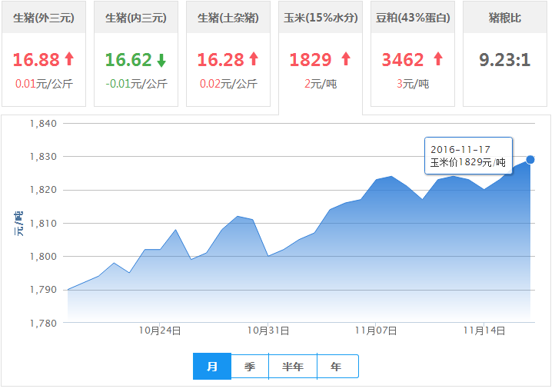
Task: Click the blue data point for 2016-11-17
Action: (x=530, y=160)
